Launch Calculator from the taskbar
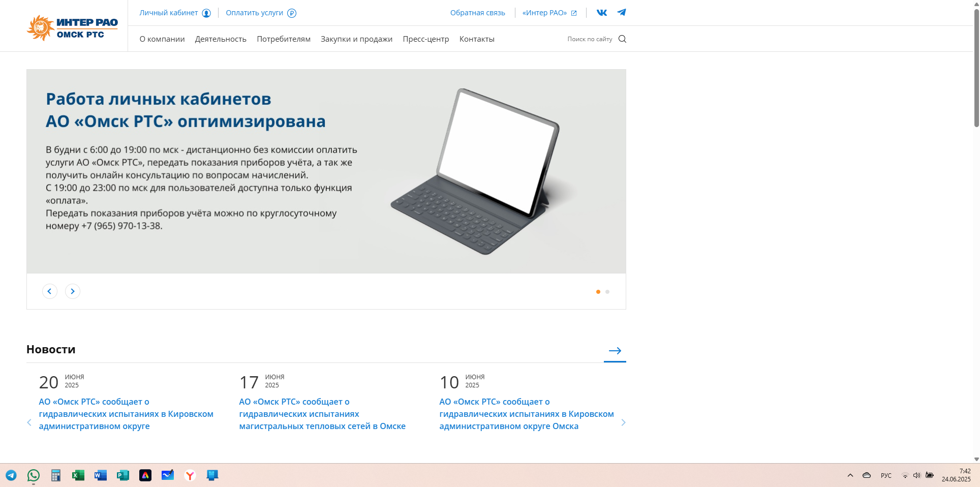This screenshot has width=980, height=487. [x=56, y=475]
